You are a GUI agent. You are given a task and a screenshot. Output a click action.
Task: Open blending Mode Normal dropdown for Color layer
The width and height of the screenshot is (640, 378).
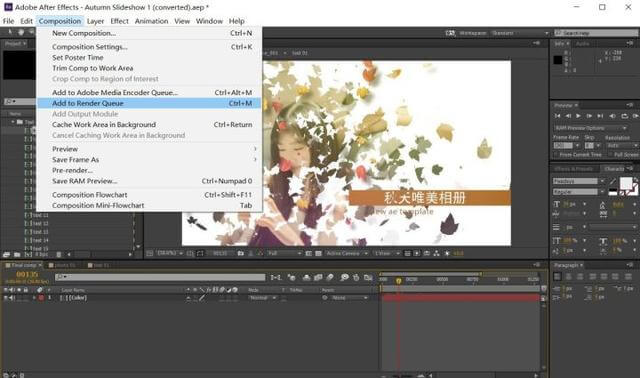coord(262,298)
